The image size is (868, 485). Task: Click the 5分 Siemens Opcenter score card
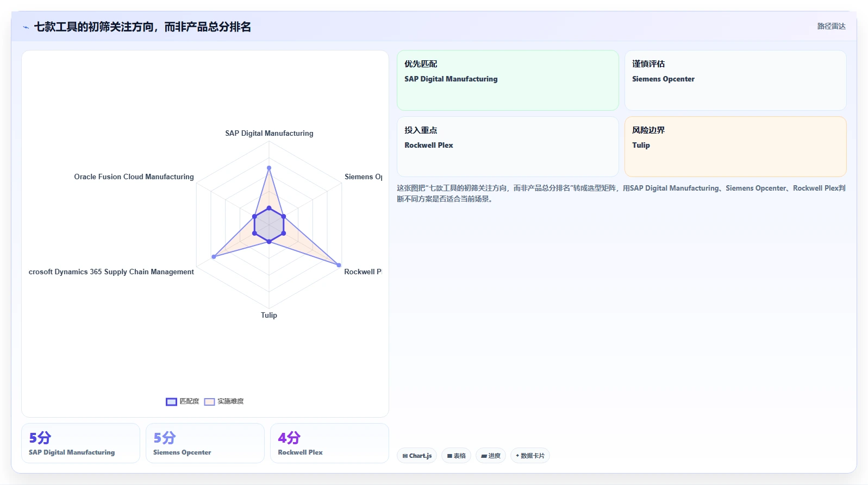pos(205,443)
